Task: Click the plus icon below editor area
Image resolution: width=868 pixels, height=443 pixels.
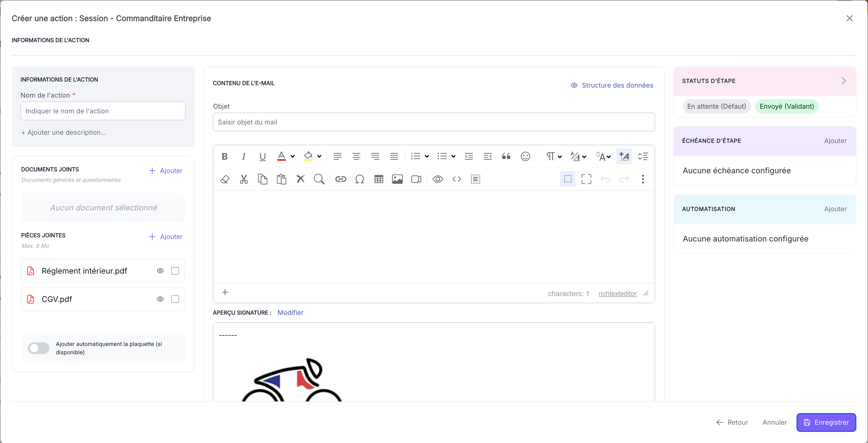Action: [x=225, y=292]
